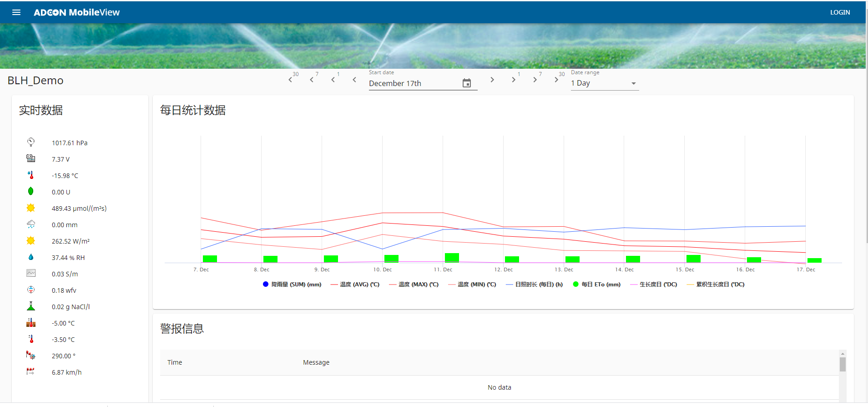The width and height of the screenshot is (868, 407).
Task: Go back 7 days arrow
Action: tap(312, 80)
